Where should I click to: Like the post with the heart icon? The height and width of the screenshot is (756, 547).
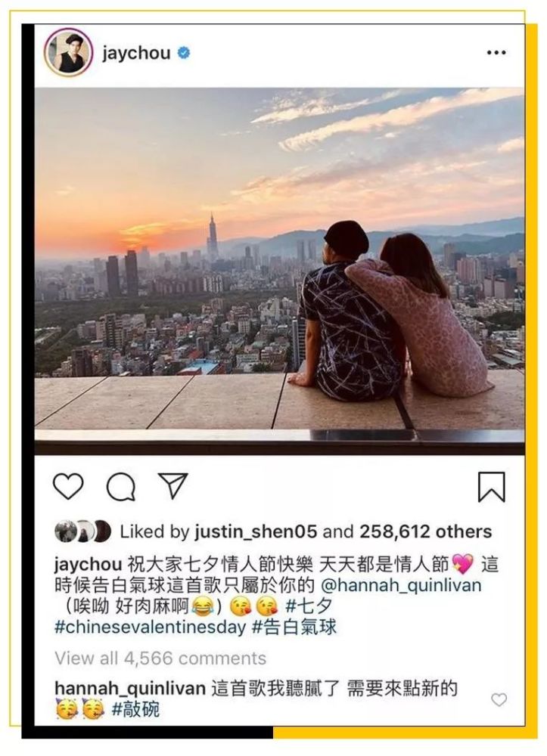pyautogui.click(x=68, y=486)
